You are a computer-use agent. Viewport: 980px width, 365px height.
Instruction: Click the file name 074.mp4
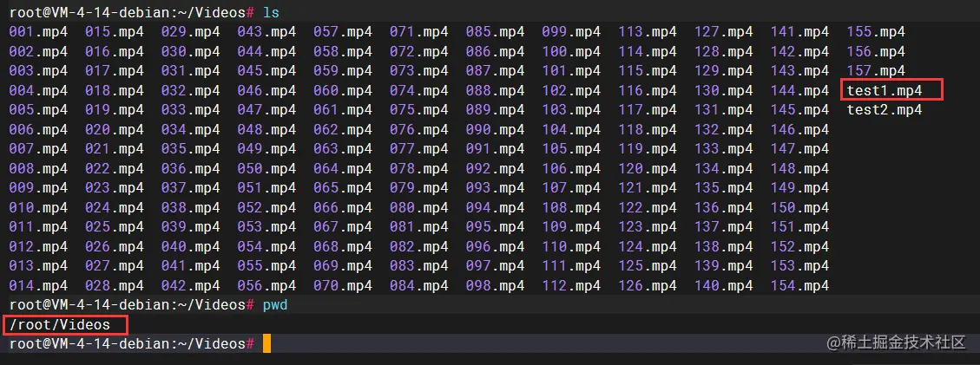pyautogui.click(x=419, y=91)
